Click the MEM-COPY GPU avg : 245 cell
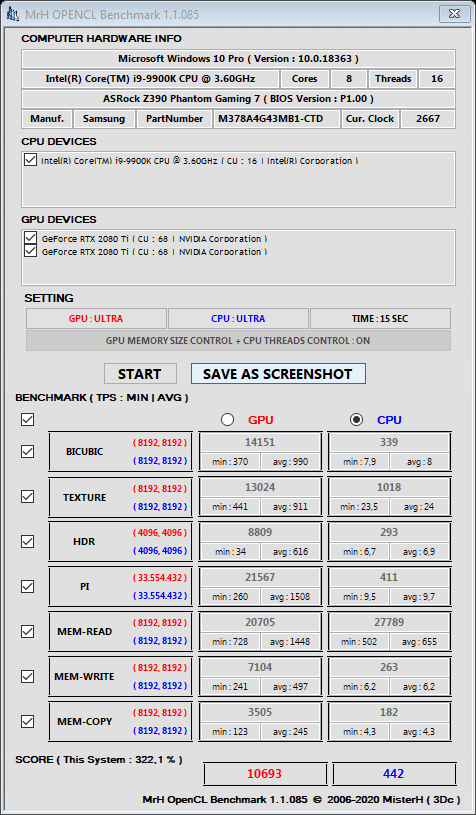The image size is (476, 815). (290, 731)
